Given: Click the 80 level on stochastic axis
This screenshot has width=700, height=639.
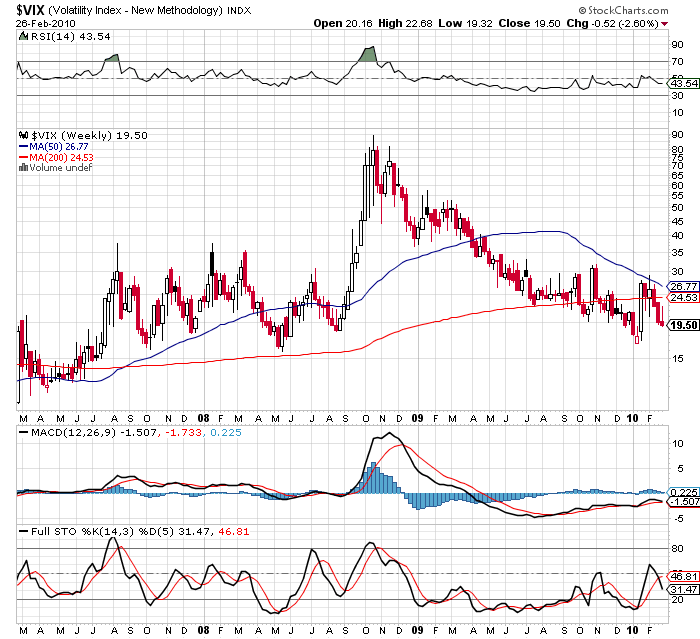Looking at the screenshot, I should (677, 548).
